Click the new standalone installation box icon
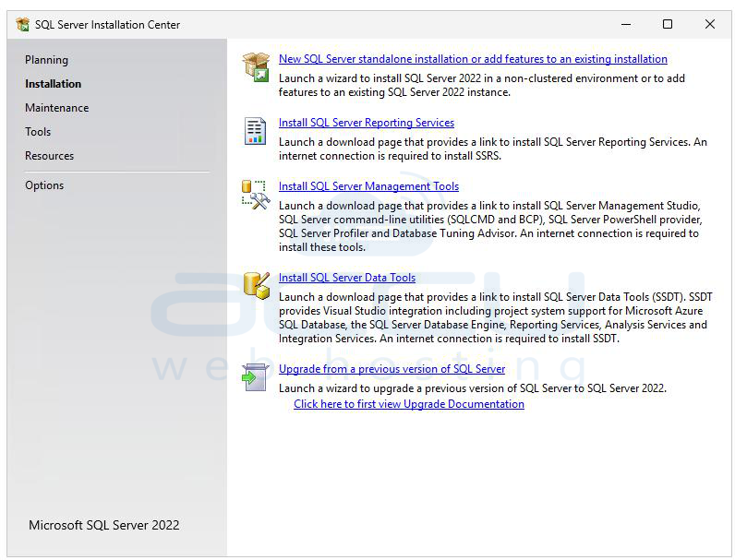This screenshot has height=560, width=735. (x=255, y=67)
